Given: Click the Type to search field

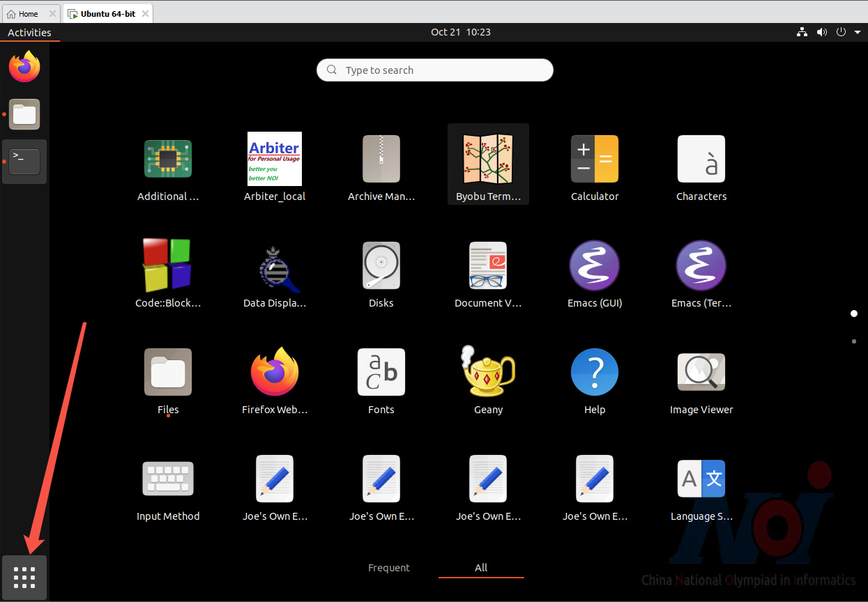Looking at the screenshot, I should click(x=435, y=70).
